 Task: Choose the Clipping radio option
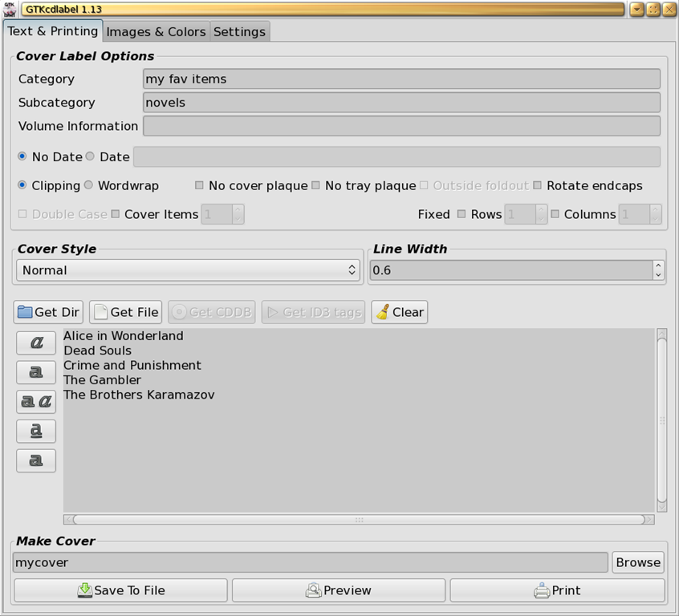22,185
